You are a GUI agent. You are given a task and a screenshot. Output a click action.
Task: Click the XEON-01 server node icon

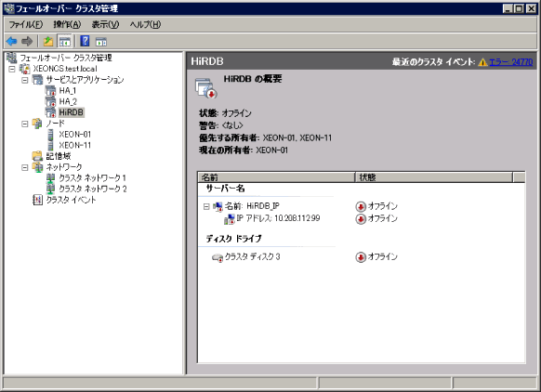(51, 135)
